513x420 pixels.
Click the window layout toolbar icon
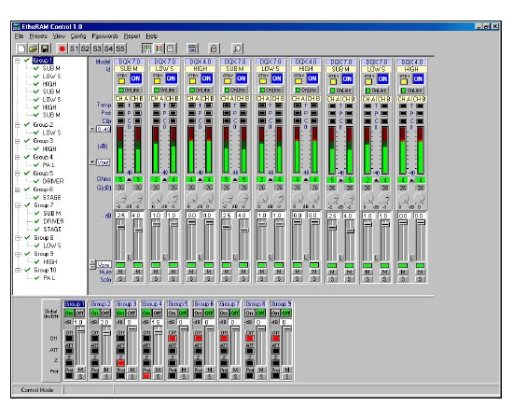click(193, 49)
